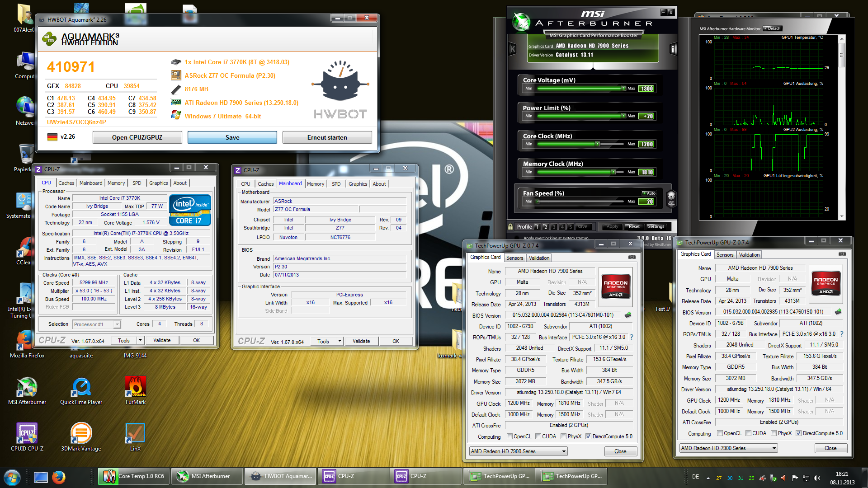868x488 pixels.
Task: Select Afterburner profile slot 2
Action: 546,227
